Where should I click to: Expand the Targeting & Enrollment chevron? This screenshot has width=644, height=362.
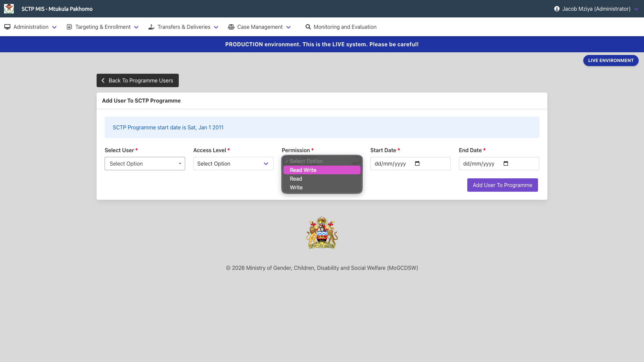(136, 27)
